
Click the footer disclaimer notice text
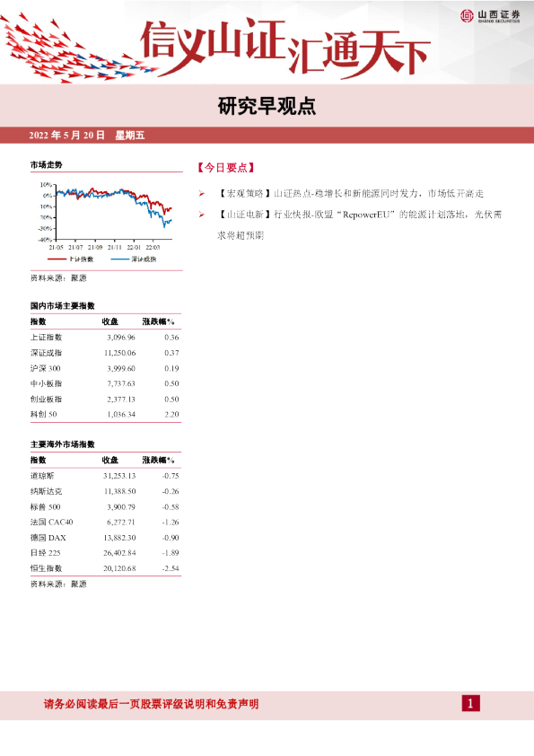coord(152,704)
